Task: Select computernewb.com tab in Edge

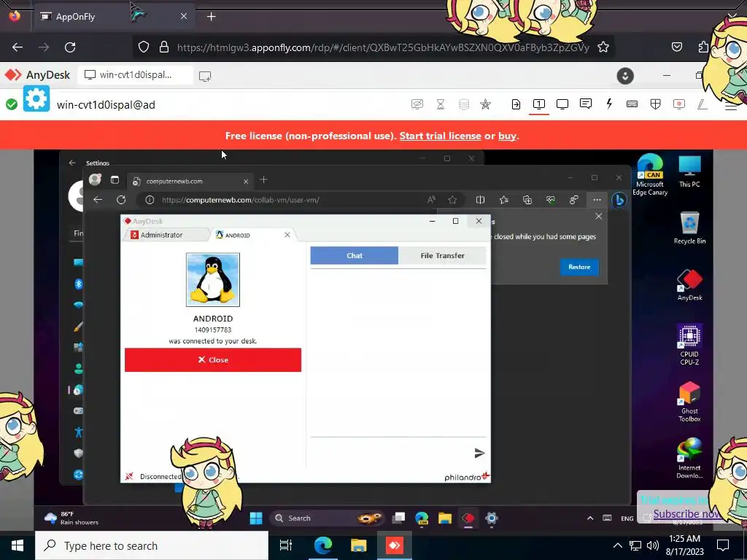Action: pyautogui.click(x=190, y=181)
